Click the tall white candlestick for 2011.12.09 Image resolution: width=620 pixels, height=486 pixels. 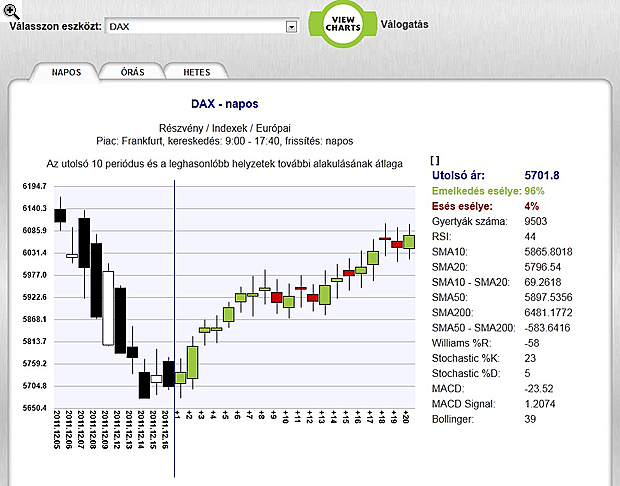pos(108,308)
